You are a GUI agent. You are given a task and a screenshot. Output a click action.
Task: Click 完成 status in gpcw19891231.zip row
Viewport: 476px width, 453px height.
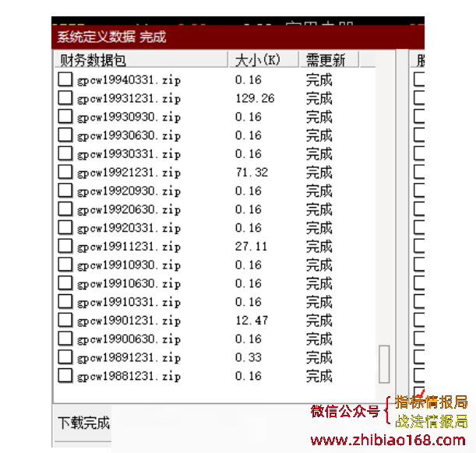tap(319, 357)
